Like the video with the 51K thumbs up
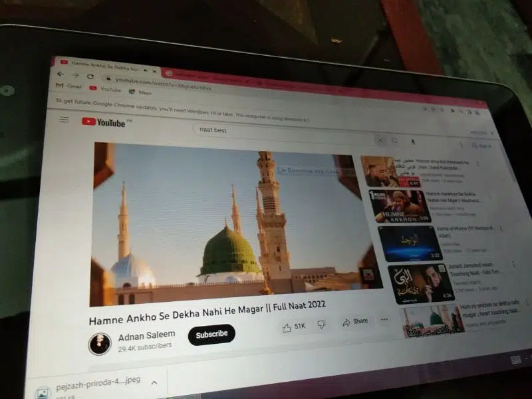The height and width of the screenshot is (399, 532). [x=294, y=327]
